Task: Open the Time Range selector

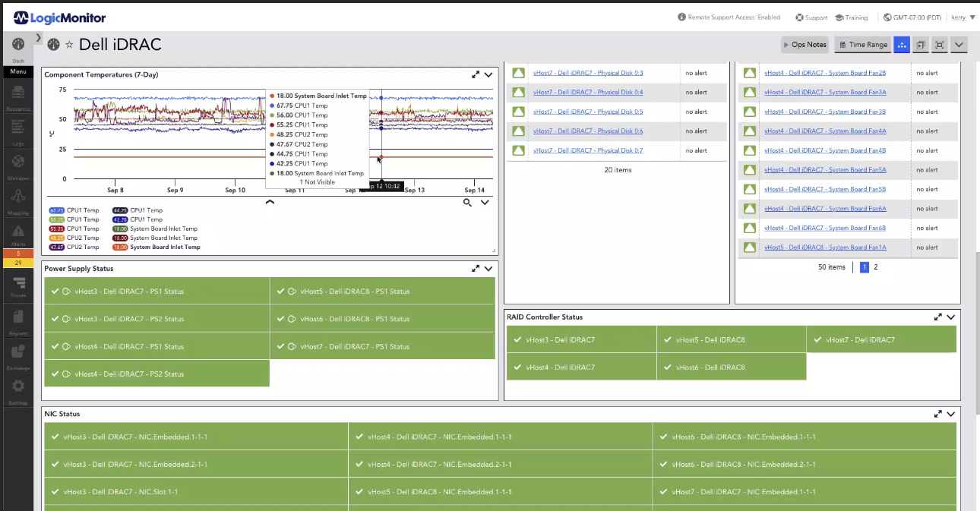Action: point(863,45)
